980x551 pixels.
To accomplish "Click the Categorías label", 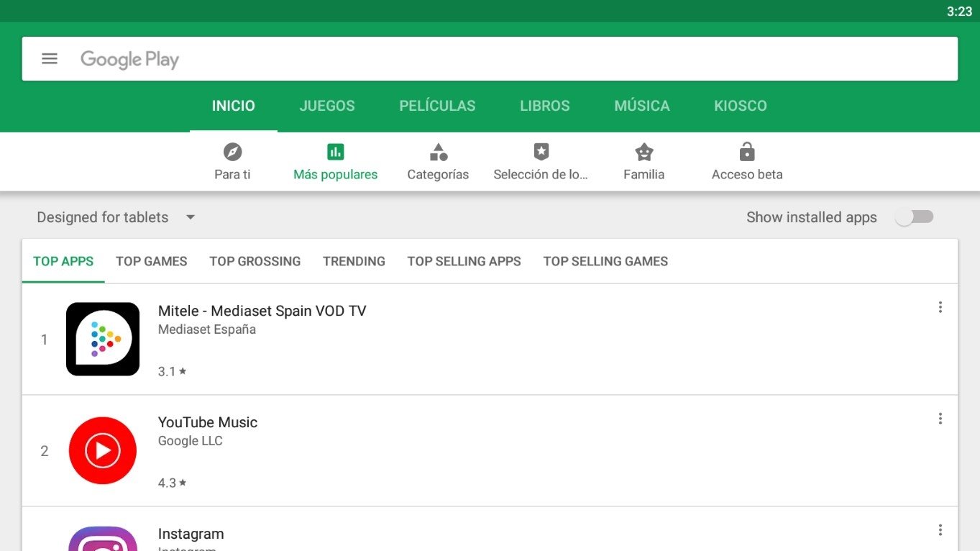I will (x=438, y=175).
